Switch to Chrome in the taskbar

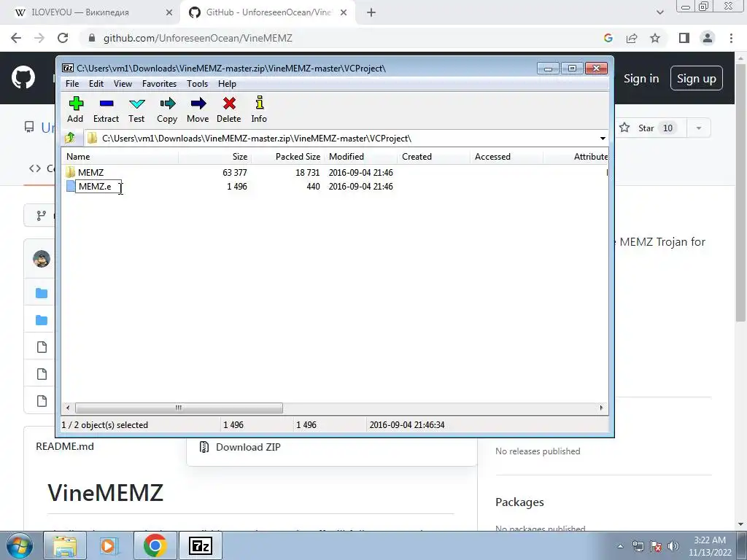tap(155, 545)
